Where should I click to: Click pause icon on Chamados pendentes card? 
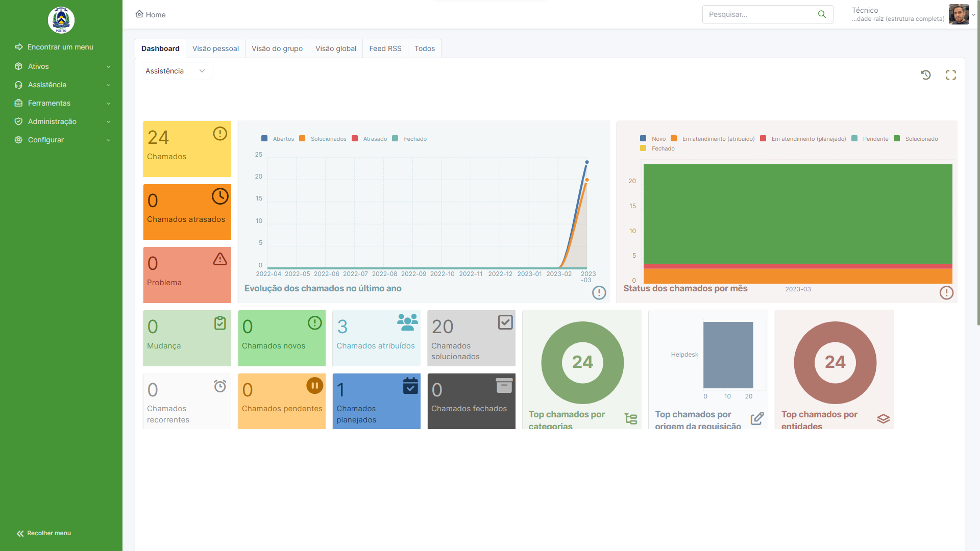(x=315, y=386)
